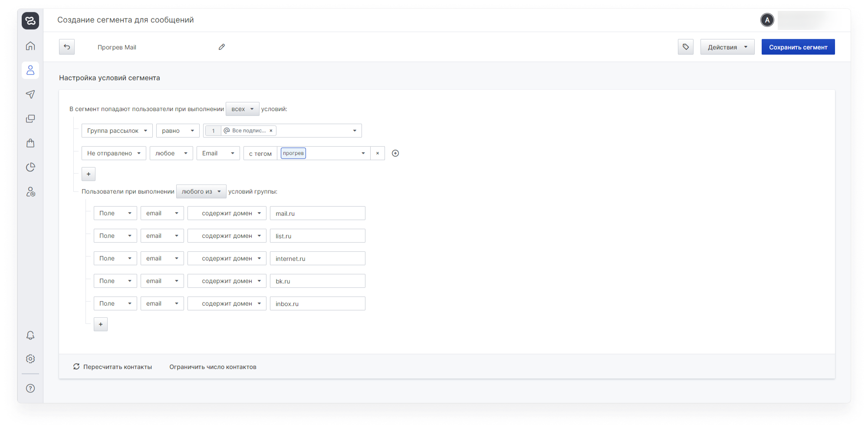Open the user with gear sidebar icon

tap(30, 191)
